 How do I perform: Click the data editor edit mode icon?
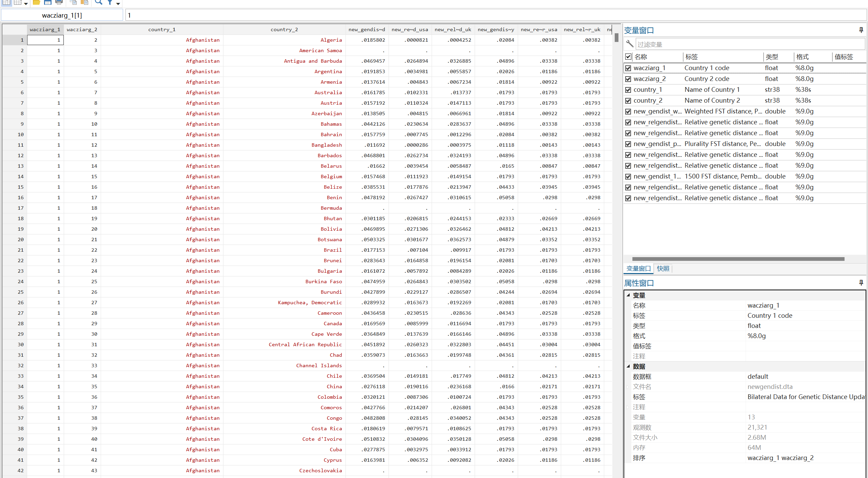[x=6, y=2]
